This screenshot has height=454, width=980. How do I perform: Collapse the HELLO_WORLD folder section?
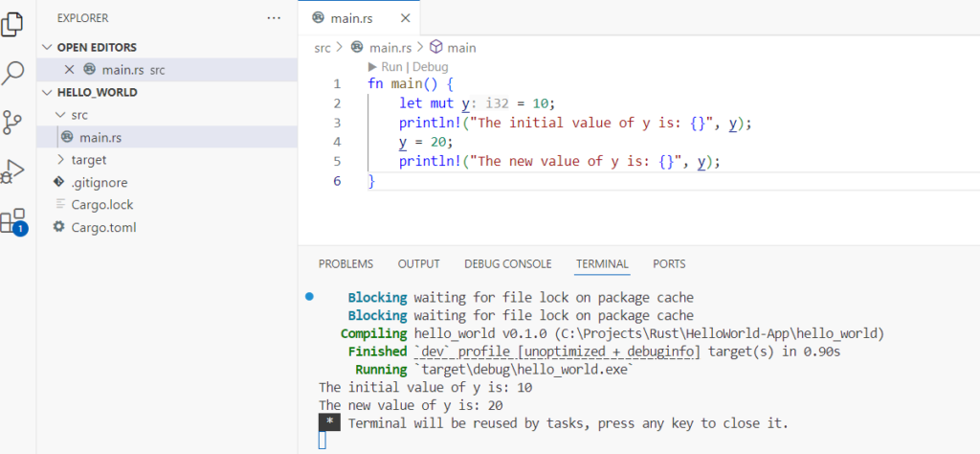click(47, 93)
